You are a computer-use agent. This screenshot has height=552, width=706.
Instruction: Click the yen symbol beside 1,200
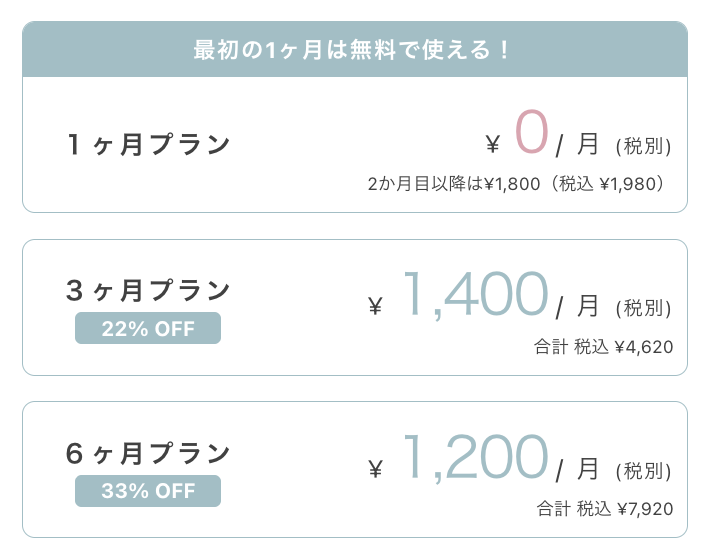(x=376, y=469)
